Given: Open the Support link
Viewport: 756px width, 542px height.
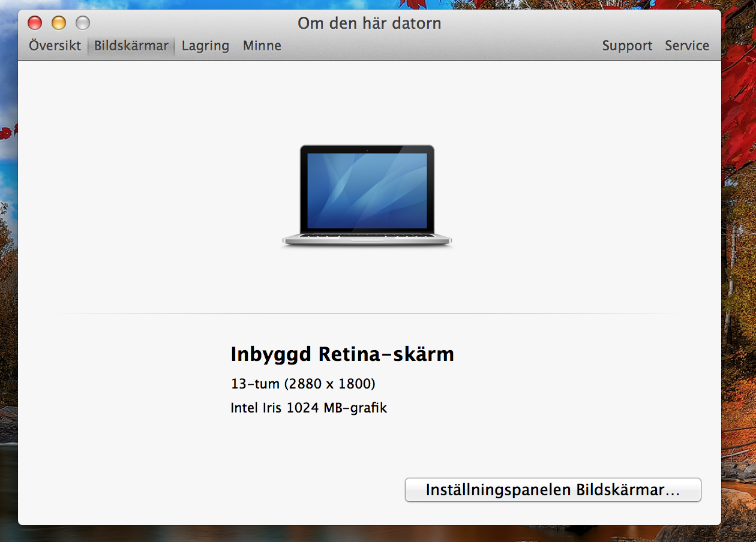Looking at the screenshot, I should click(626, 46).
